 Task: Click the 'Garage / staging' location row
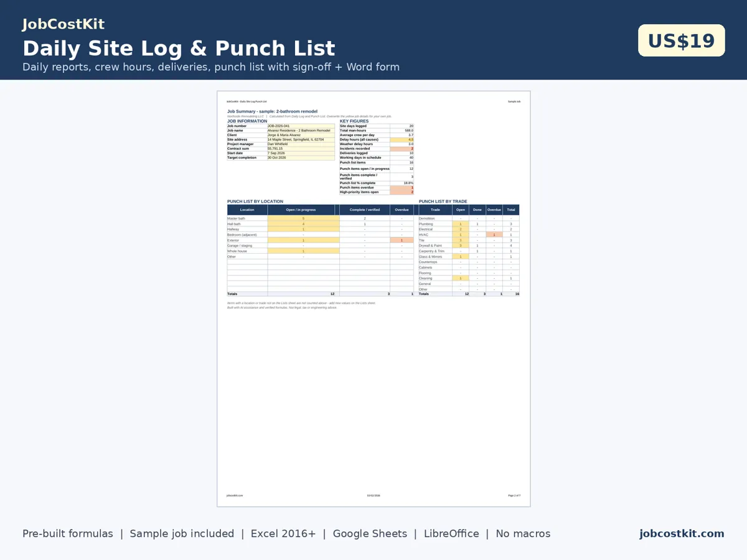(320, 246)
